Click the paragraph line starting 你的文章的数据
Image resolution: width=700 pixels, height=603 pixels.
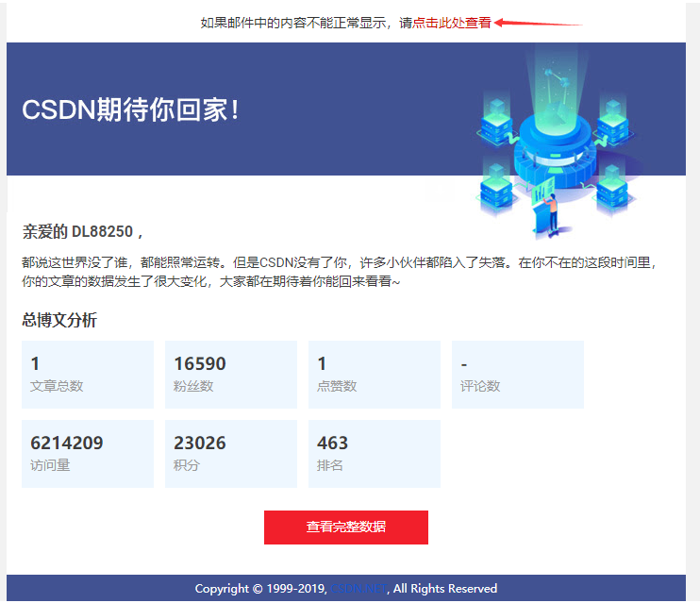pos(210,281)
